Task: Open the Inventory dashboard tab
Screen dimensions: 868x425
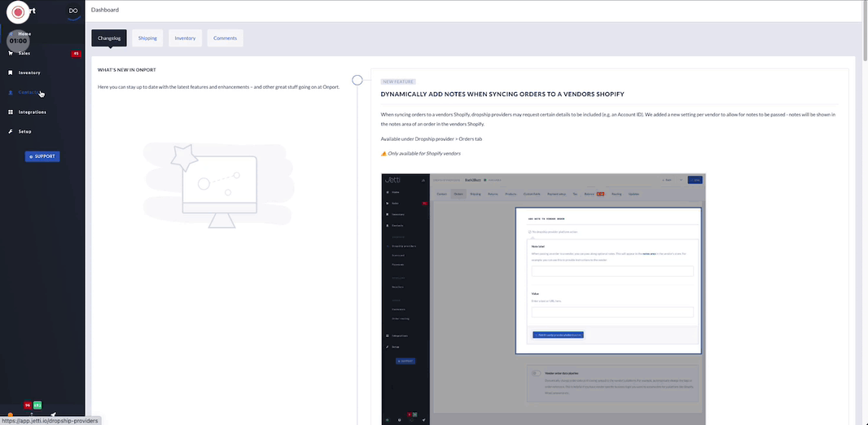Action: click(185, 38)
